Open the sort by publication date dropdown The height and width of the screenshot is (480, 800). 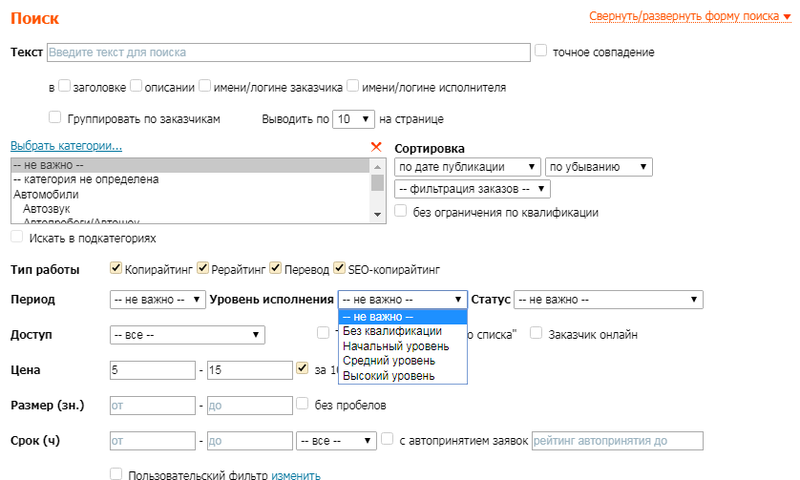click(468, 167)
